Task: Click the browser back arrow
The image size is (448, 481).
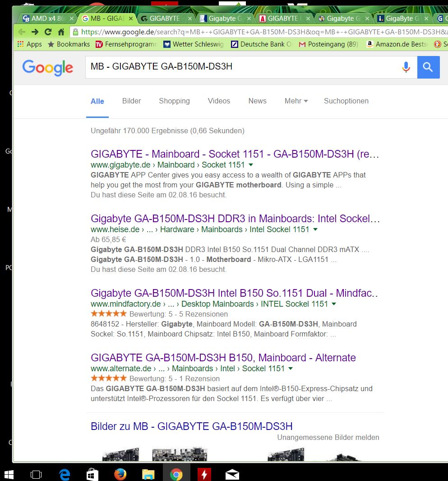Action: [x=22, y=32]
